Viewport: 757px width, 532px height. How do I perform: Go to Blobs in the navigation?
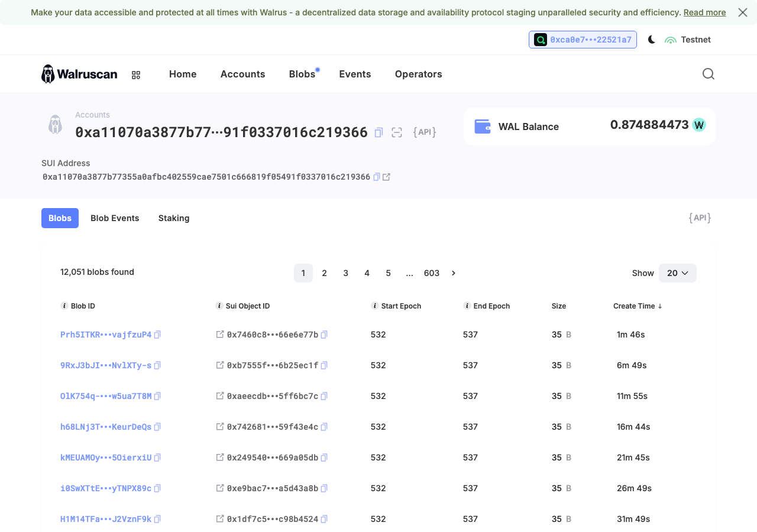click(x=302, y=74)
